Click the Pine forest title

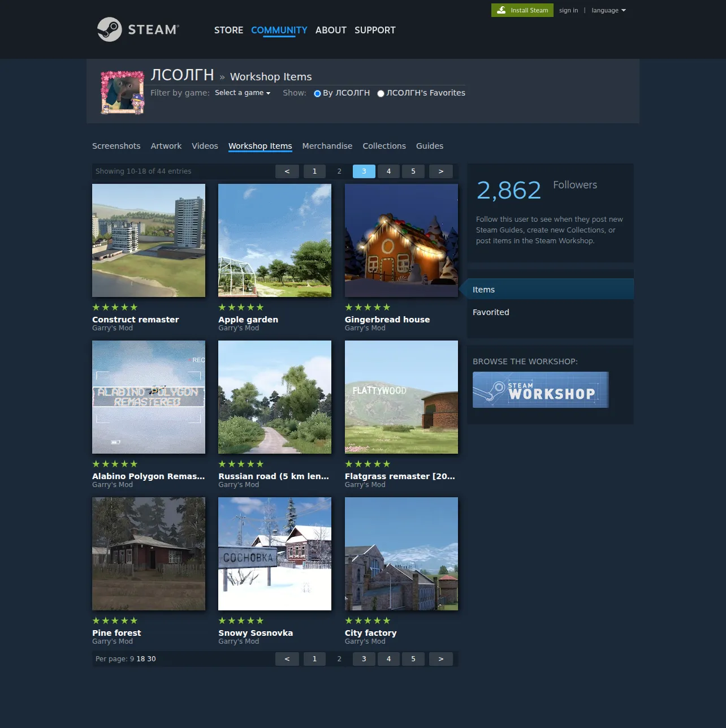116,633
